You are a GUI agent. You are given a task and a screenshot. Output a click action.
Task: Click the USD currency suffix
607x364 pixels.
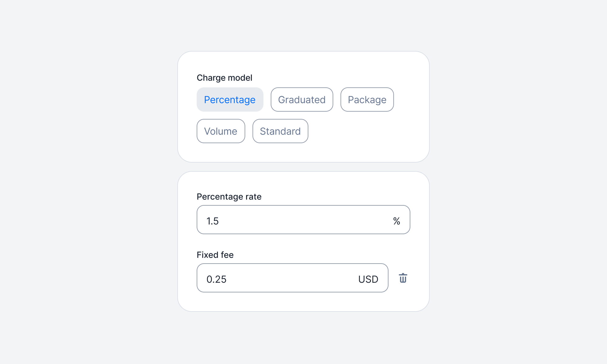tap(368, 279)
